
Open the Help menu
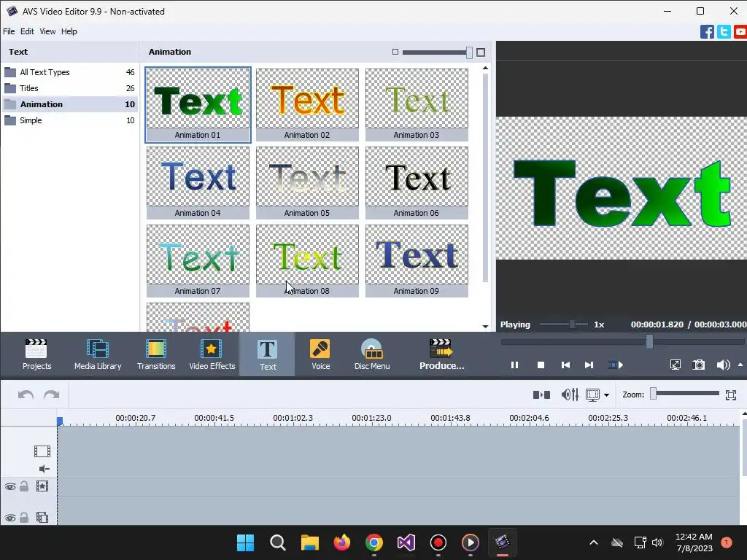coord(69,31)
